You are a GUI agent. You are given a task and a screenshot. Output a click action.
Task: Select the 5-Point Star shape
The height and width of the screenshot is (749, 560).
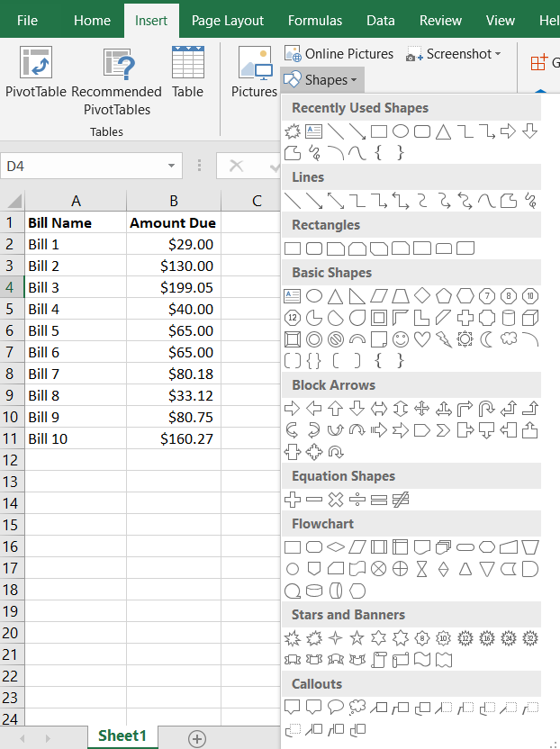tap(357, 637)
